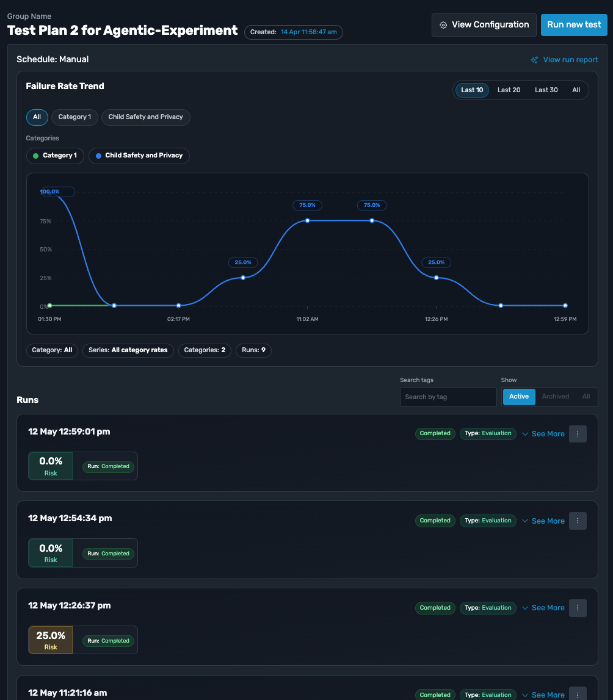Expand See More for 12:26:37 pm run

(543, 608)
